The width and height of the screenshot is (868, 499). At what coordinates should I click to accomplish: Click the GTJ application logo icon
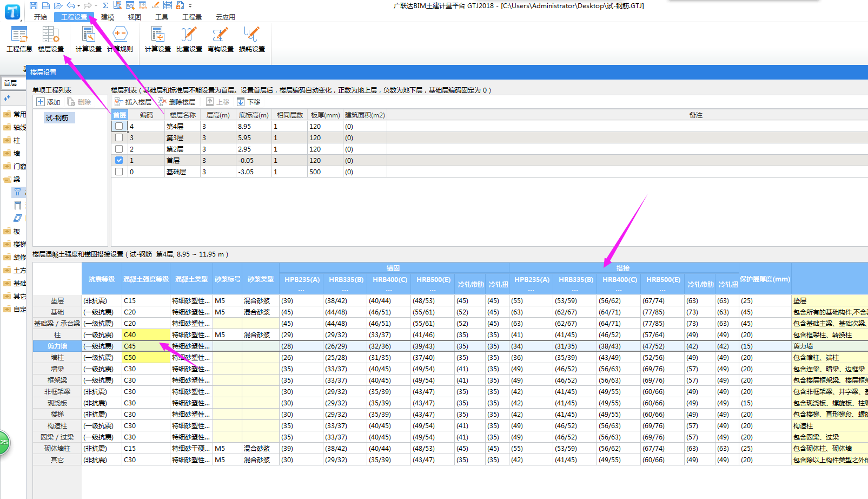[x=12, y=12]
